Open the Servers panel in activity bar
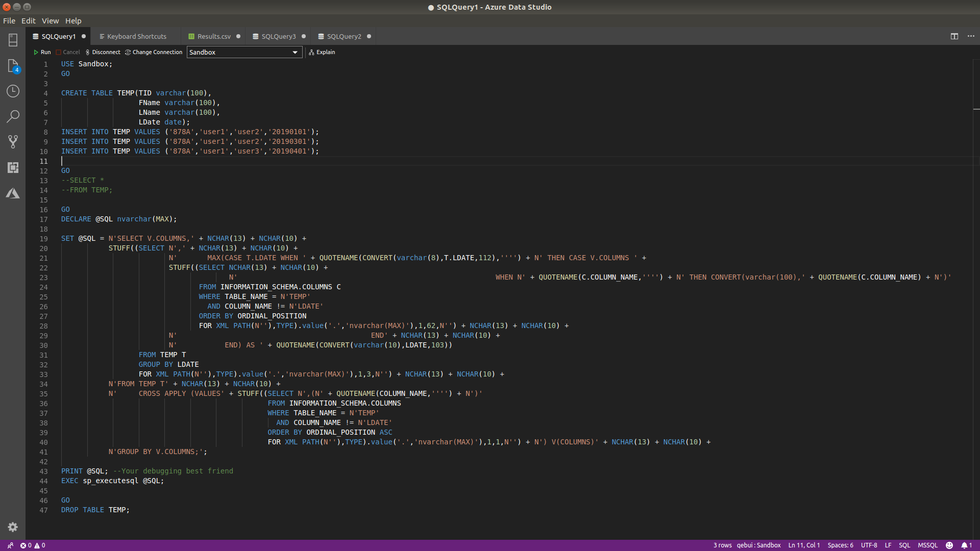The height and width of the screenshot is (551, 980). [x=13, y=40]
